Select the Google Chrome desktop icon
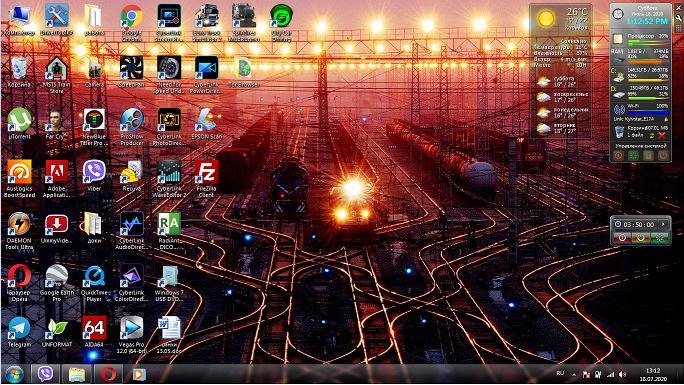Viewport: 684px width, 385px height. click(131, 23)
